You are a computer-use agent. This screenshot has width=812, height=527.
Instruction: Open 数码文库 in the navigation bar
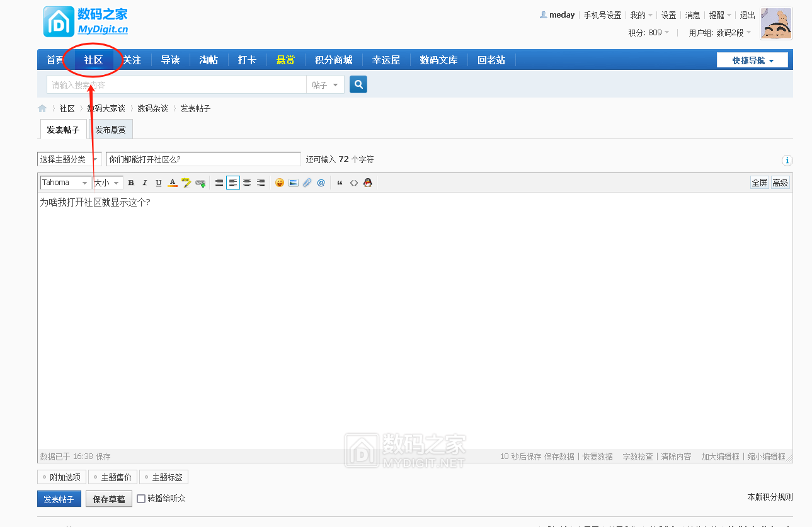(x=438, y=60)
